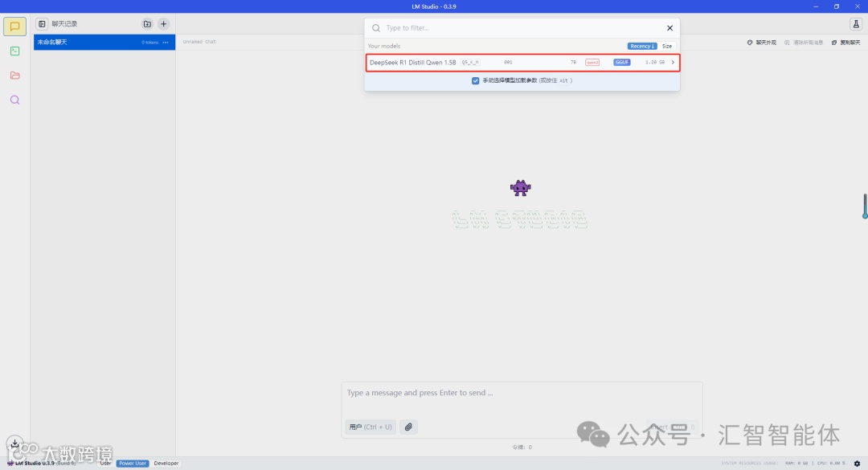
Task: Start a new chat with plus icon
Action: (163, 24)
